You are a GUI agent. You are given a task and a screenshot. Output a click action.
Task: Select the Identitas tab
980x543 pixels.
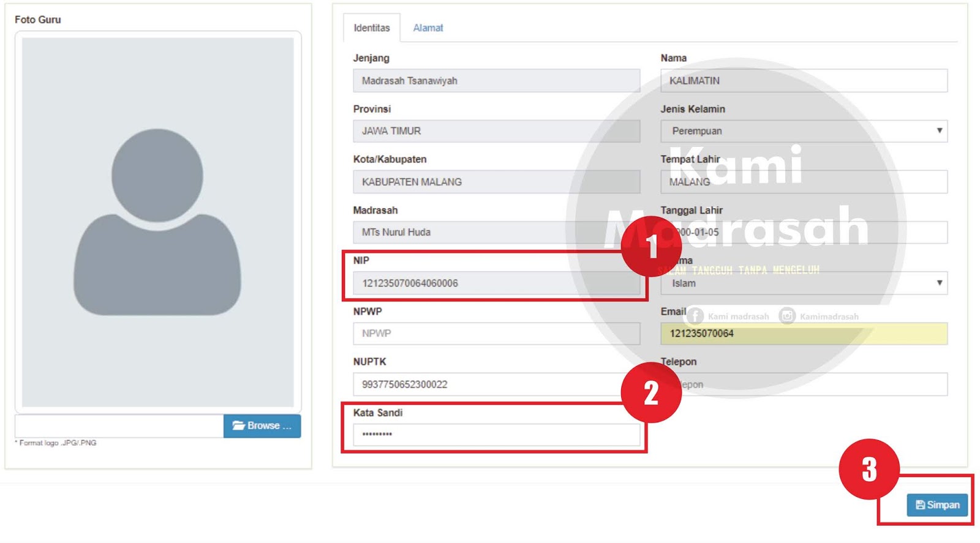tap(372, 28)
